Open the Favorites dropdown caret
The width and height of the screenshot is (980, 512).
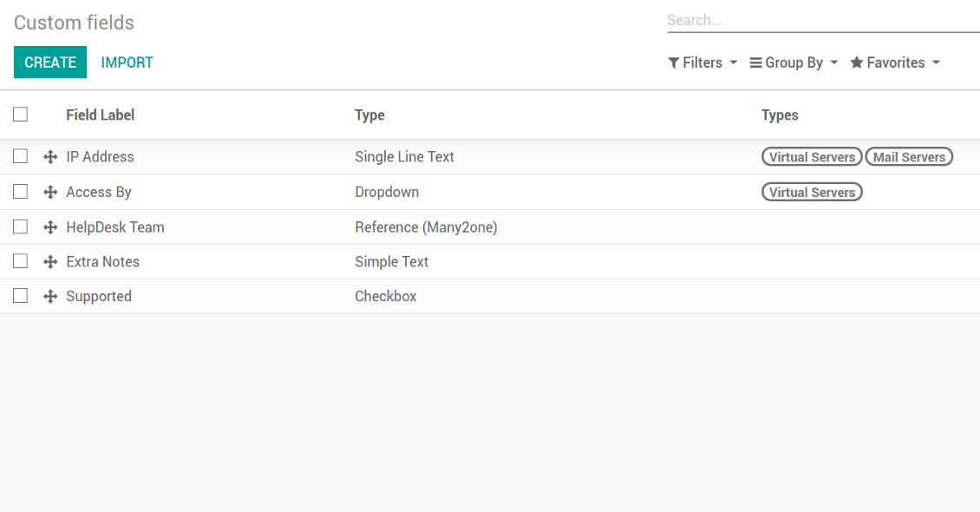pos(936,63)
